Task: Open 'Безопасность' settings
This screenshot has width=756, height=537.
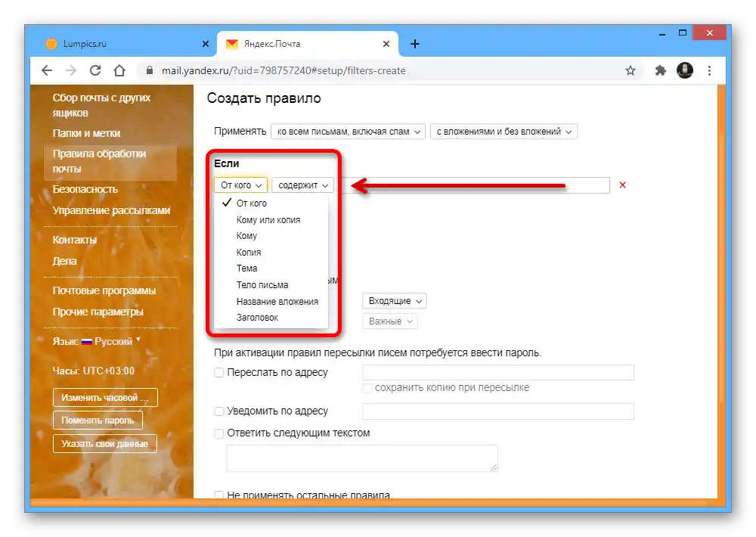Action: [85, 189]
